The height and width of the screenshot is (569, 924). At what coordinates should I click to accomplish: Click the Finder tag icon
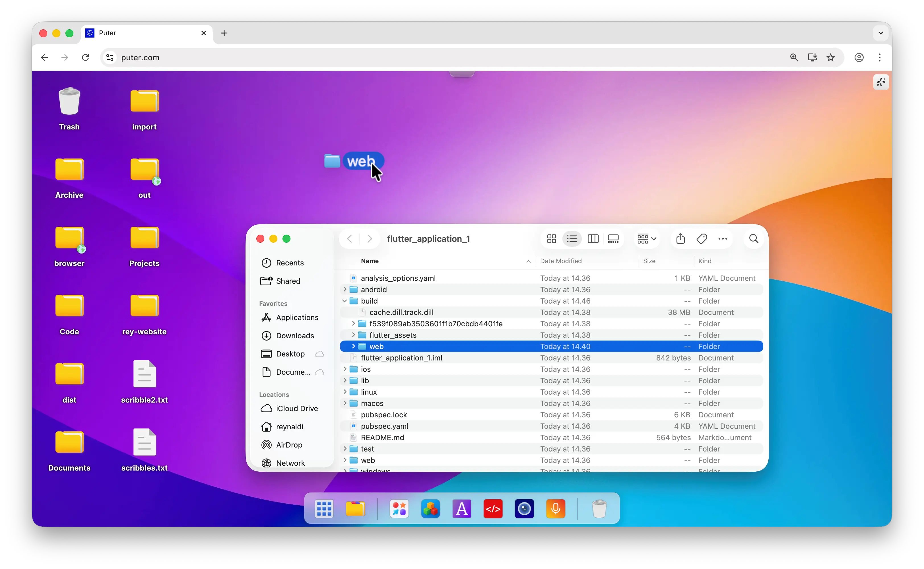702,239
